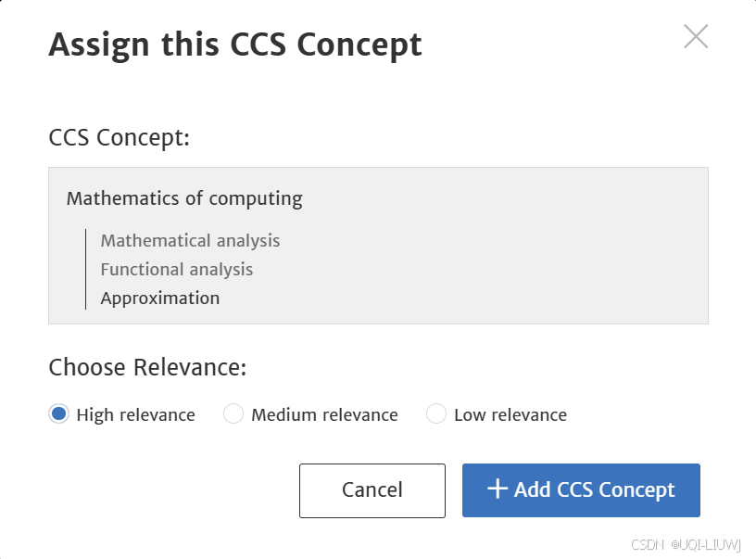Choose Medium relevance option
The image size is (756, 559).
(233, 414)
